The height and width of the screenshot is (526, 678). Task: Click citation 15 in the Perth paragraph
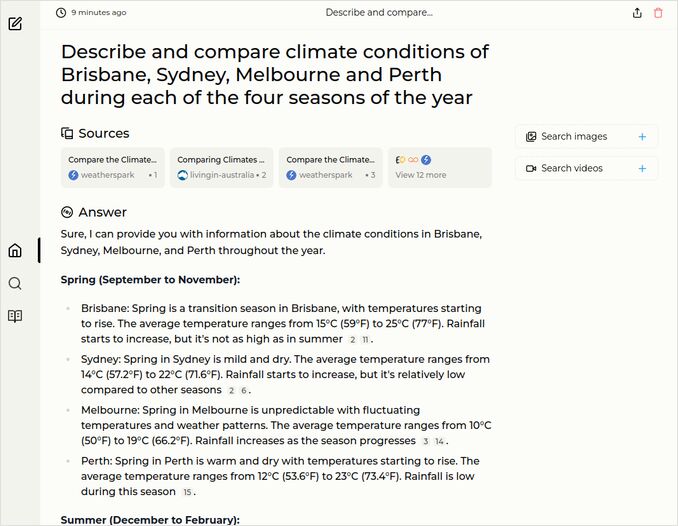coord(187,492)
